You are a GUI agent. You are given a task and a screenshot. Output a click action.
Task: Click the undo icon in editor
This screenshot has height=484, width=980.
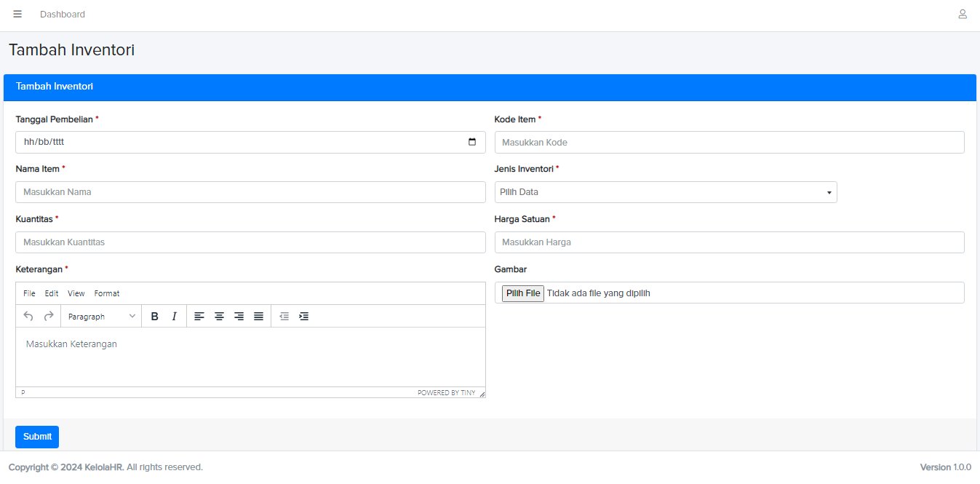tap(28, 317)
